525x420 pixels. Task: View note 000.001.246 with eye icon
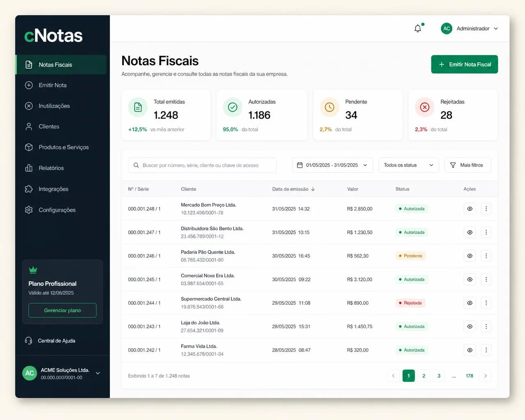point(470,256)
